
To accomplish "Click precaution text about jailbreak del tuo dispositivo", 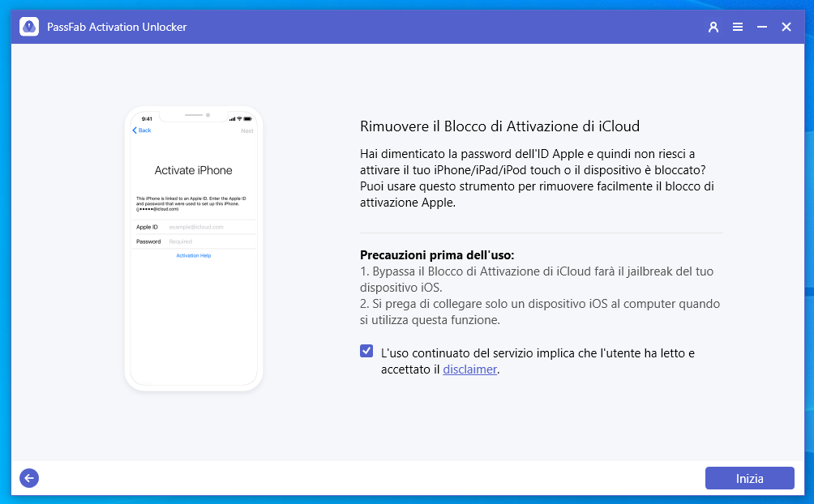I will [537, 280].
